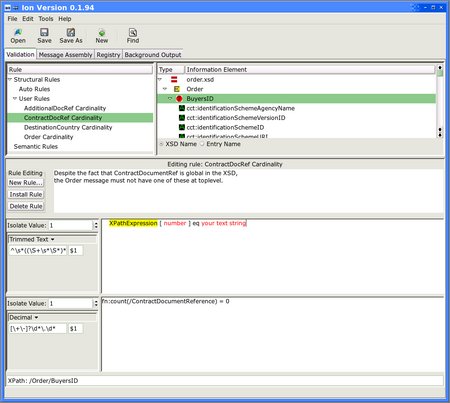Switch to the Validation tab
The width and height of the screenshot is (450, 403).
20,54
